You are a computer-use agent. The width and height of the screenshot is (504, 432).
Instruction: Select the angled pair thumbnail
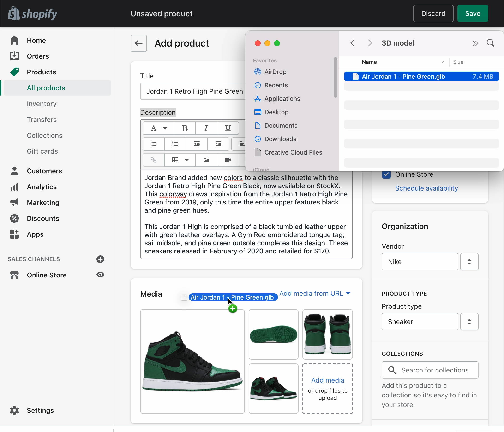tap(273, 389)
